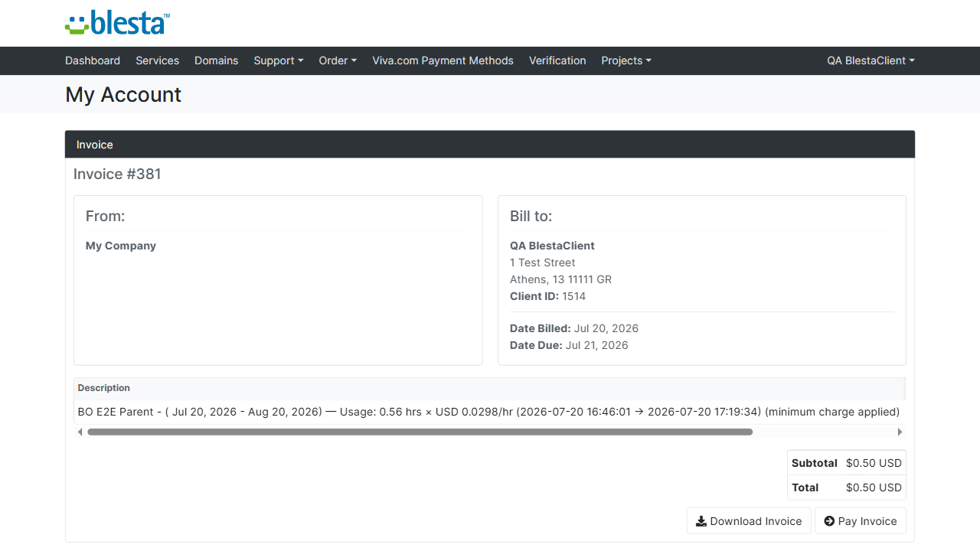Click the Client ID 1514 value

(573, 296)
